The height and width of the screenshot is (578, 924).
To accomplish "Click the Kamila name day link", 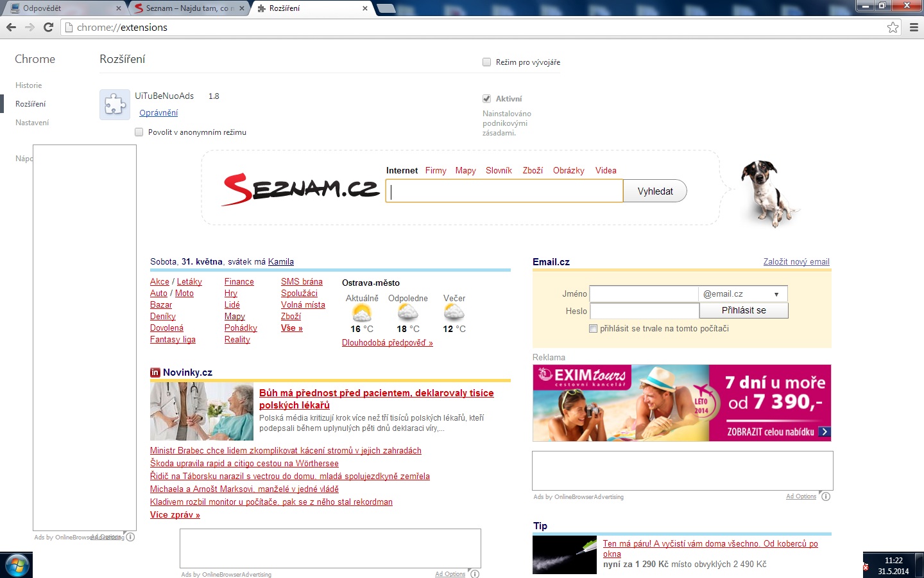I will (281, 262).
